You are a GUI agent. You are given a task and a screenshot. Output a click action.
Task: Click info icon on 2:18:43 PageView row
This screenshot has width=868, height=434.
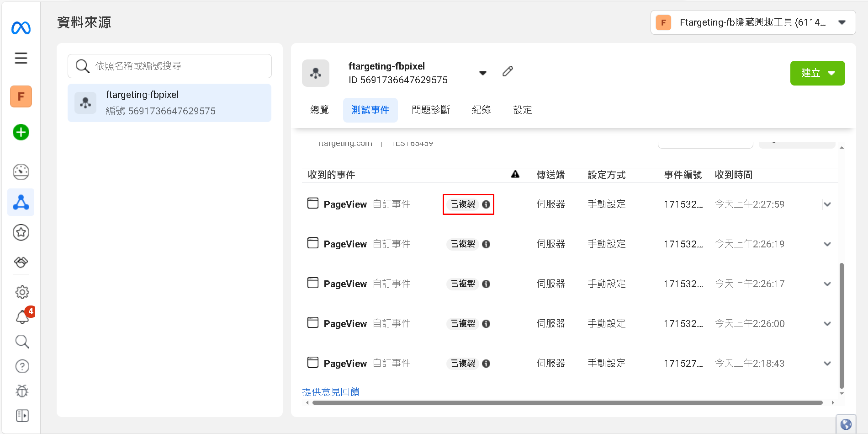[x=486, y=364]
